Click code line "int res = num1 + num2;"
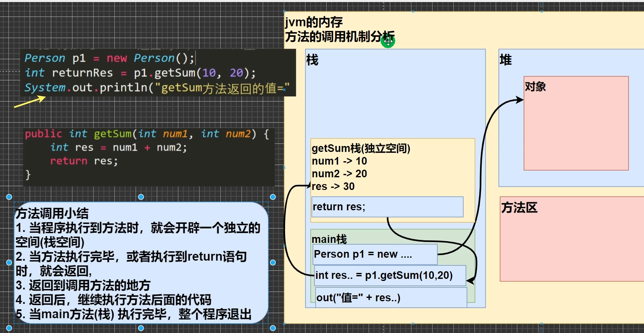 tap(118, 147)
